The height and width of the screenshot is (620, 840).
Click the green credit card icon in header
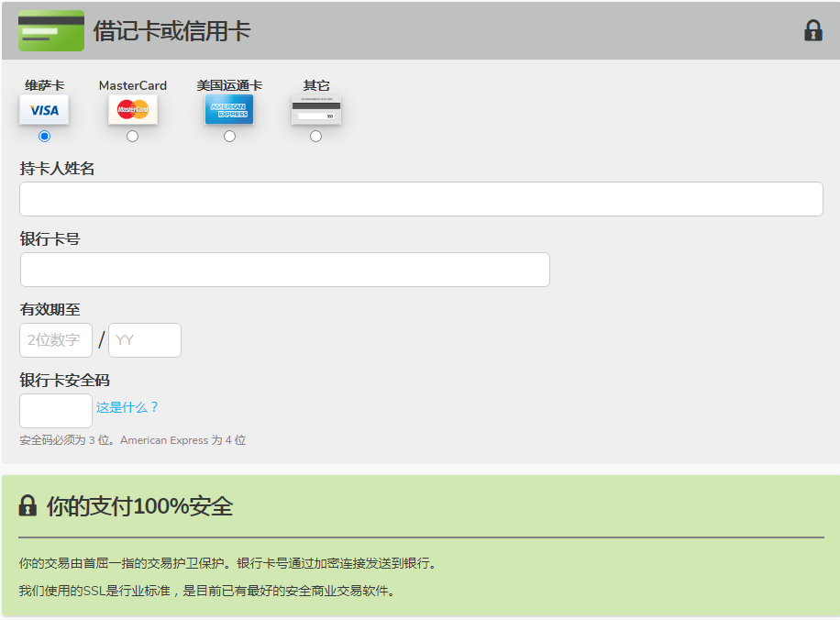coord(50,30)
